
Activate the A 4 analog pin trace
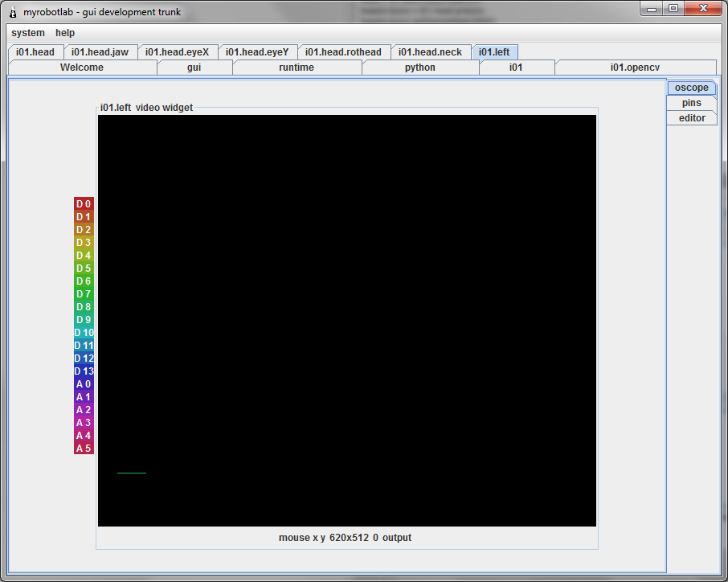(x=84, y=436)
